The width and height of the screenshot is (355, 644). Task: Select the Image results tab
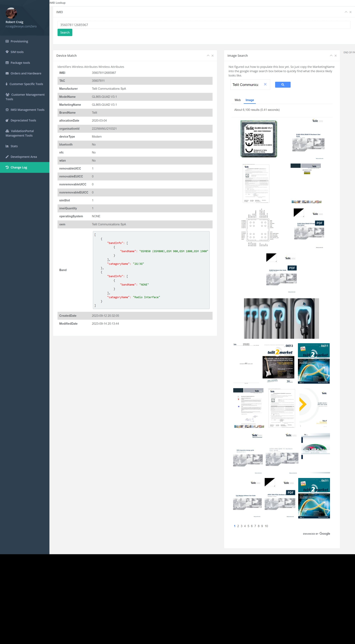[x=249, y=100]
